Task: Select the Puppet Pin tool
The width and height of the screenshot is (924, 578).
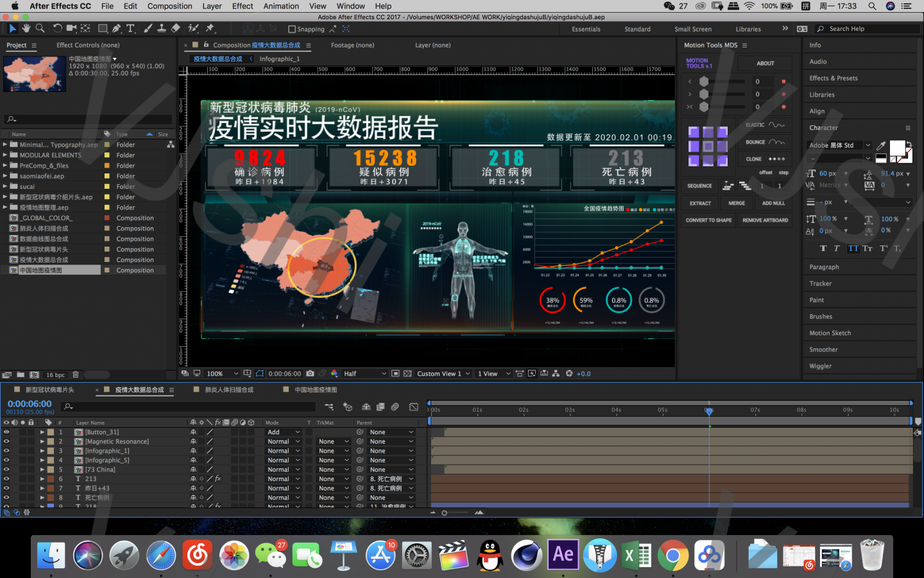Action: click(x=210, y=29)
